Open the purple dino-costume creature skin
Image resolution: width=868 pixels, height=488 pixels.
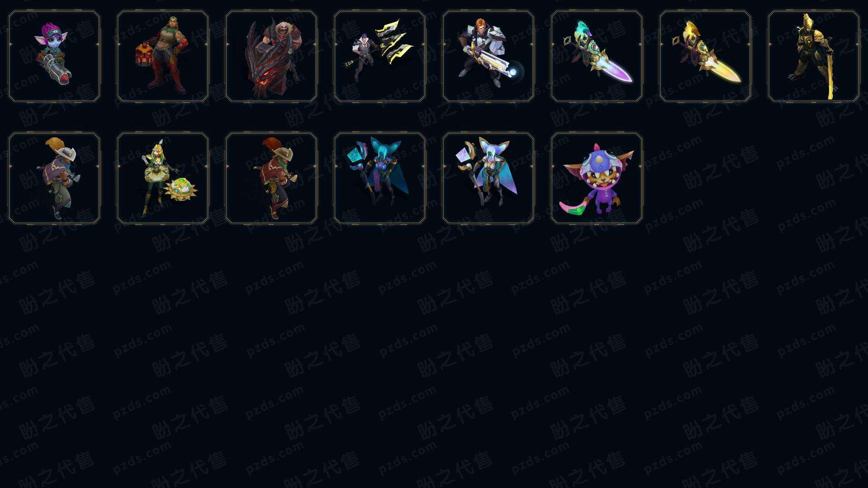[597, 178]
